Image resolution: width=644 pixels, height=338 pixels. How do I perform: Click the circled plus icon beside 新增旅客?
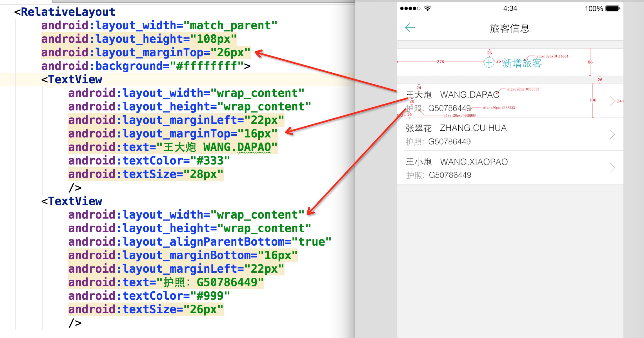click(x=489, y=62)
